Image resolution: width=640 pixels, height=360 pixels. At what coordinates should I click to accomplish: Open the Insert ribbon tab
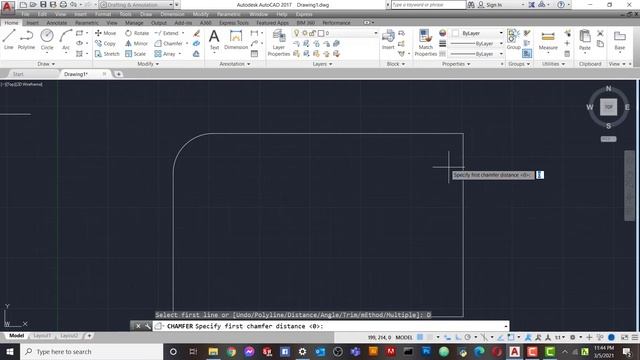tap(32, 23)
